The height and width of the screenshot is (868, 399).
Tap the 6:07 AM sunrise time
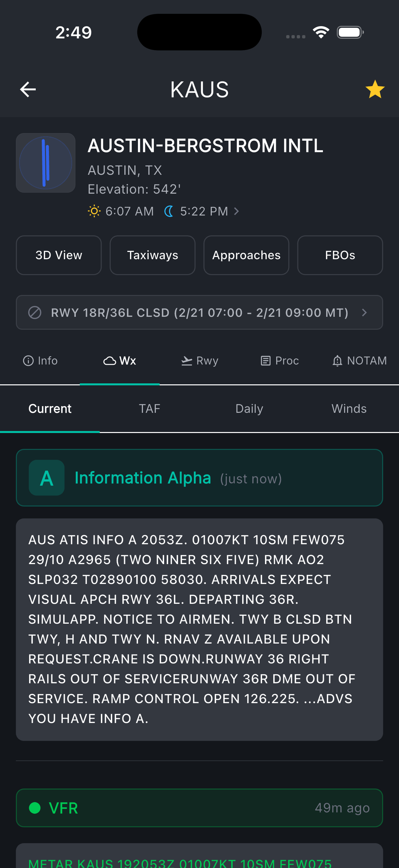point(130,211)
